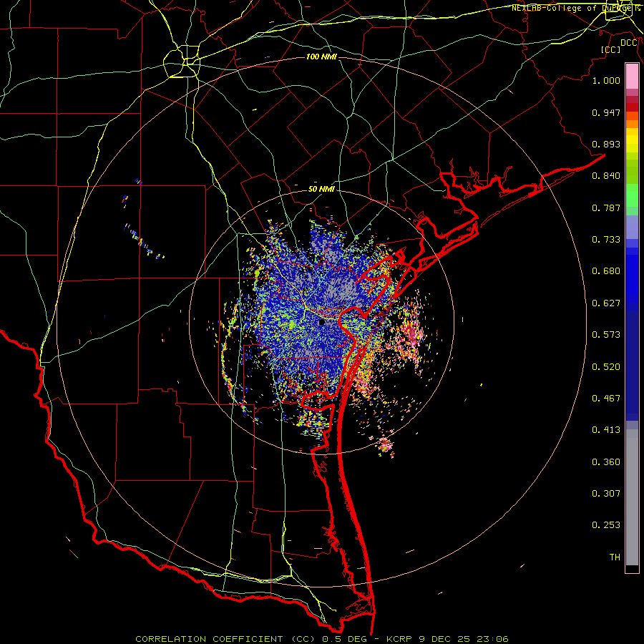
Task: Select the 0.520 legend value
Action: [606, 367]
